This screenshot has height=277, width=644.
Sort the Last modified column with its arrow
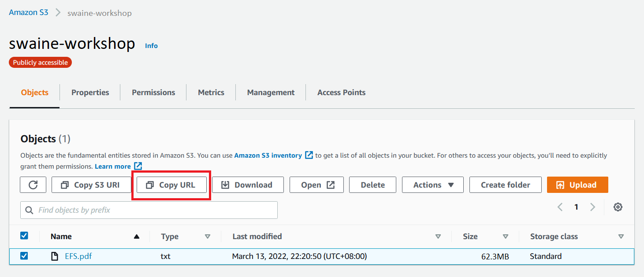coord(438,236)
